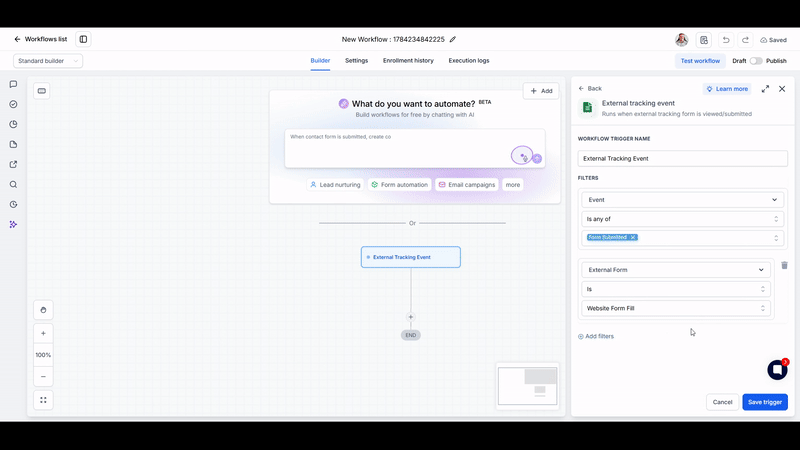
Task: Choose the Lead nurturing suggestion
Action: point(335,185)
